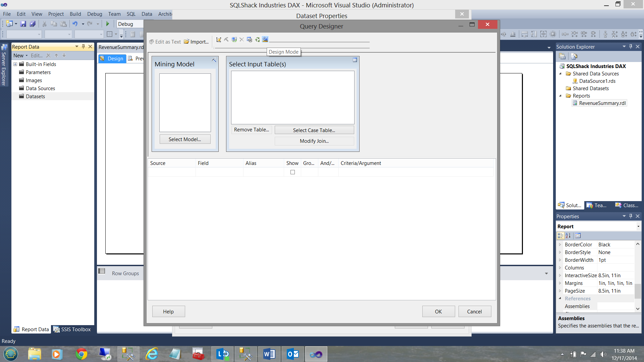Click the Query Parameters icon in toolbar

point(249,40)
